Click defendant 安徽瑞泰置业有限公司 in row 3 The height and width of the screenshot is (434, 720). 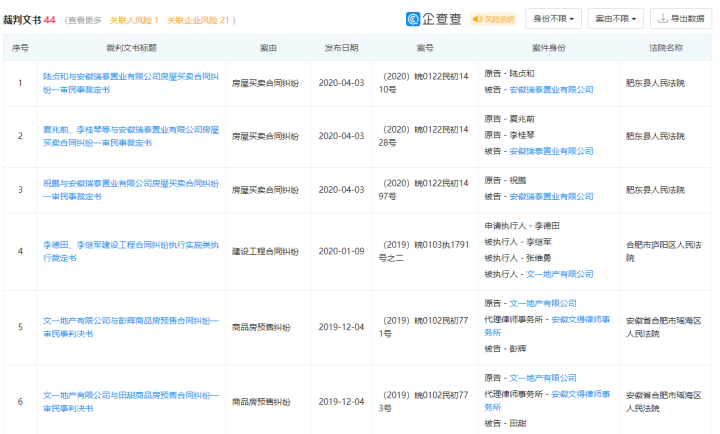coord(551,197)
